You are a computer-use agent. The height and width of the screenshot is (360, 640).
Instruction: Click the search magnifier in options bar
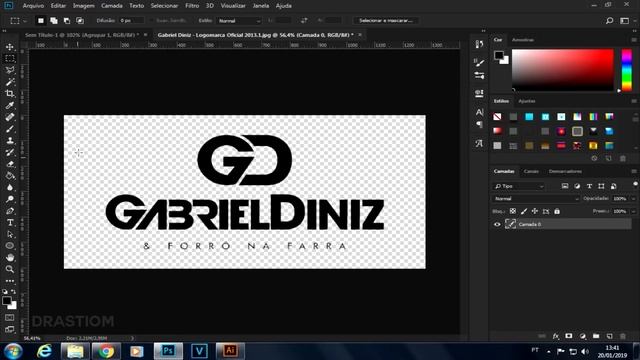tap(609, 20)
